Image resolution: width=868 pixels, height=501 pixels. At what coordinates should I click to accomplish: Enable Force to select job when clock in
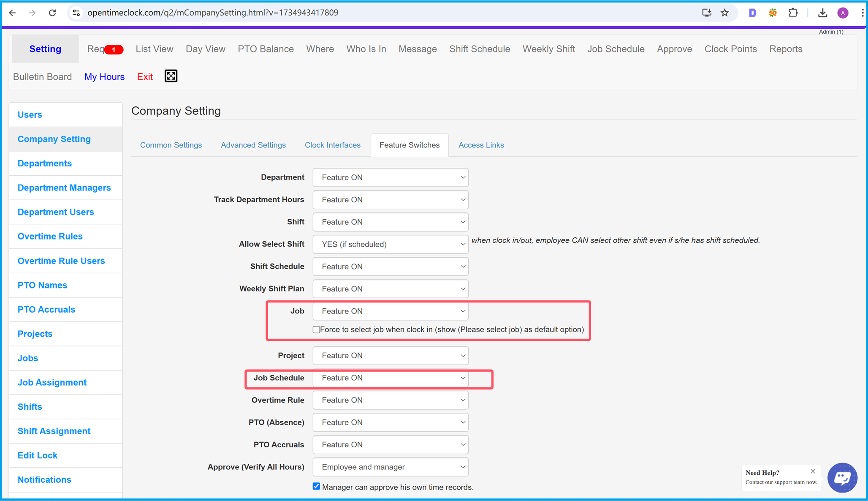coord(316,329)
